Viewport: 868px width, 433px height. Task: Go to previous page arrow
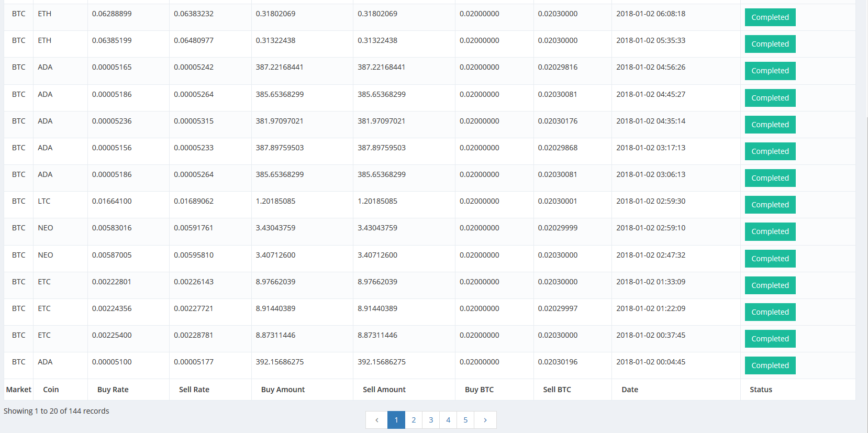(376, 420)
